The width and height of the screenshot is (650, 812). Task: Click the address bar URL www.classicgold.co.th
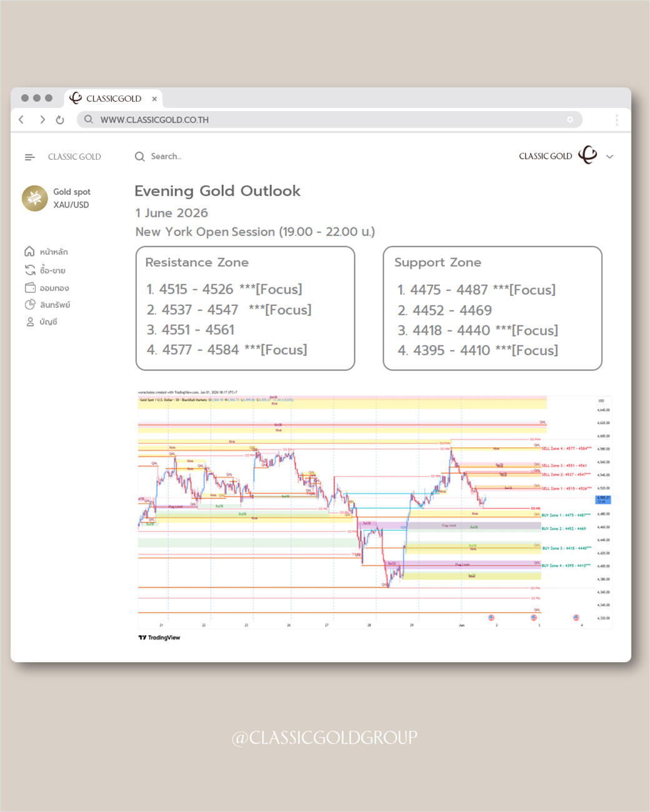154,120
